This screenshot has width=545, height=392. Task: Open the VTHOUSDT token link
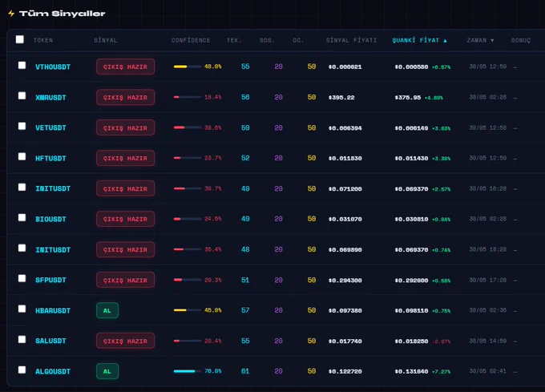53,67
